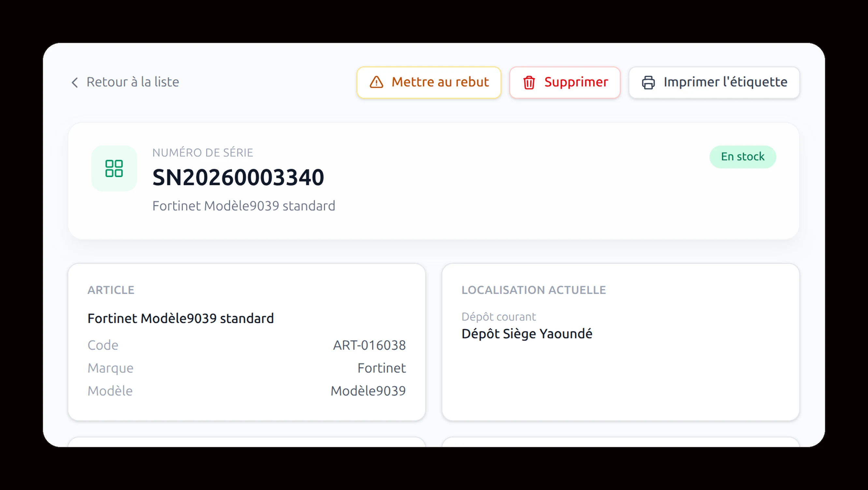Select serial number SN20260003340 heading
The image size is (868, 490).
coord(238,177)
